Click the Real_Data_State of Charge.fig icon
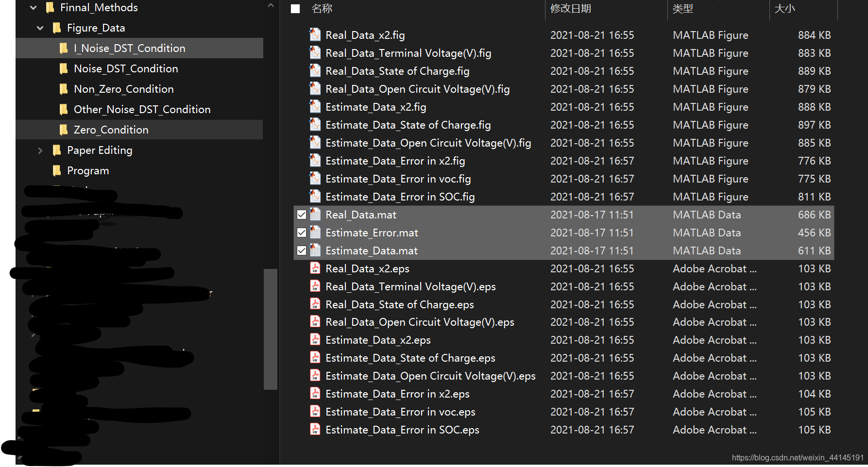Image resolution: width=868 pixels, height=467 pixels. click(x=315, y=70)
